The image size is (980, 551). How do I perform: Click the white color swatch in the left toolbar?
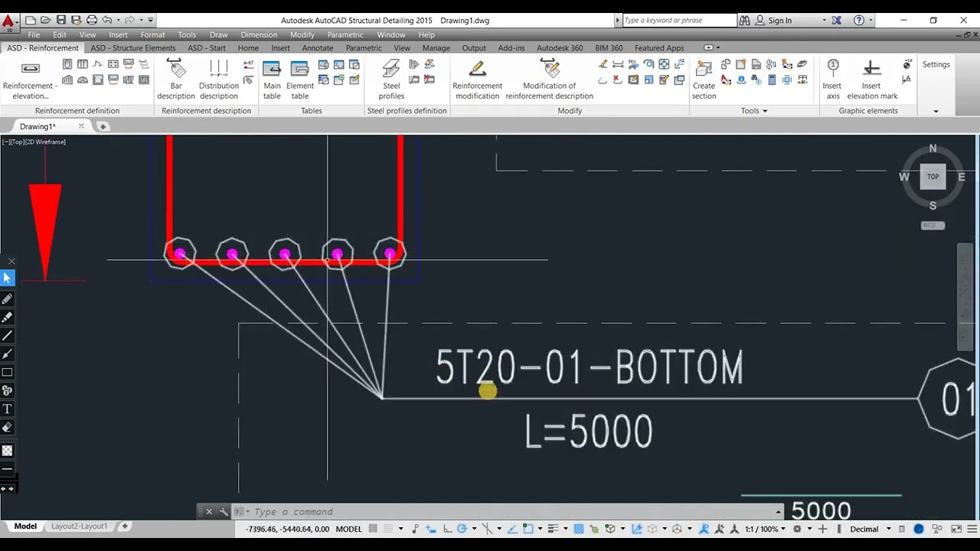tap(8, 451)
